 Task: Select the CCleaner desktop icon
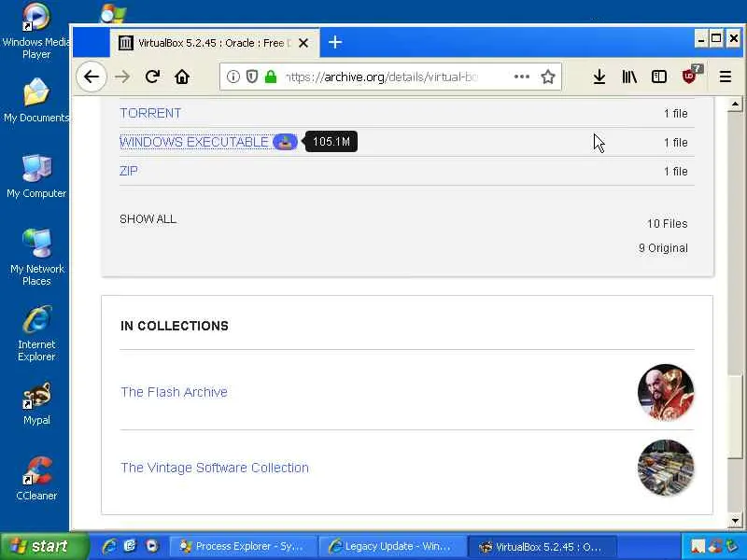pos(36,479)
